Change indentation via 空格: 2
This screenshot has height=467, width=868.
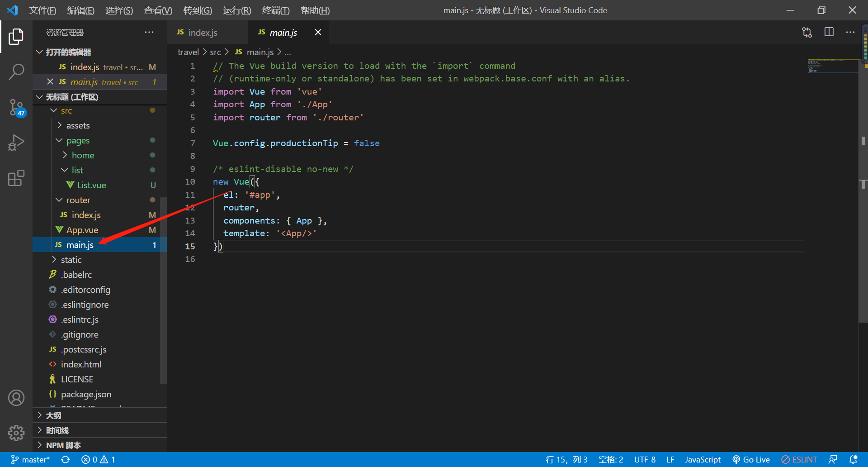(x=611, y=459)
